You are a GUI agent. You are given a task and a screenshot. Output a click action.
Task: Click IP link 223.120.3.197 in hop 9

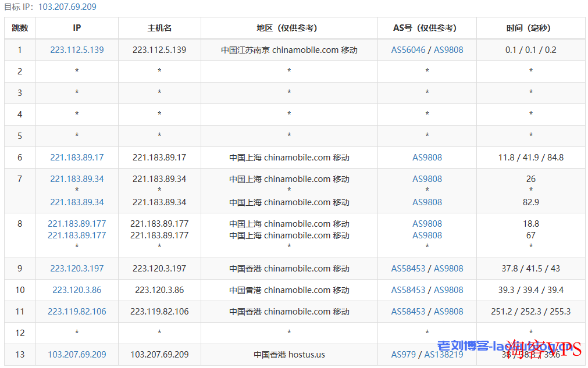click(77, 269)
